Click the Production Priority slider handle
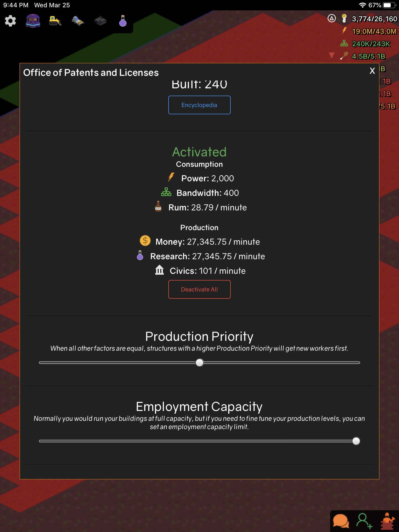Viewport: 399px width, 532px height. point(199,363)
